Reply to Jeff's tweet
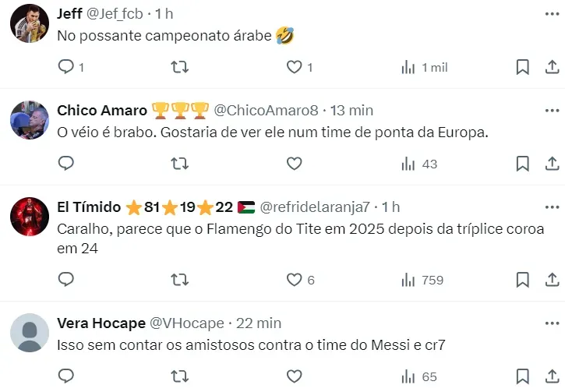The width and height of the screenshot is (565, 392). click(67, 68)
